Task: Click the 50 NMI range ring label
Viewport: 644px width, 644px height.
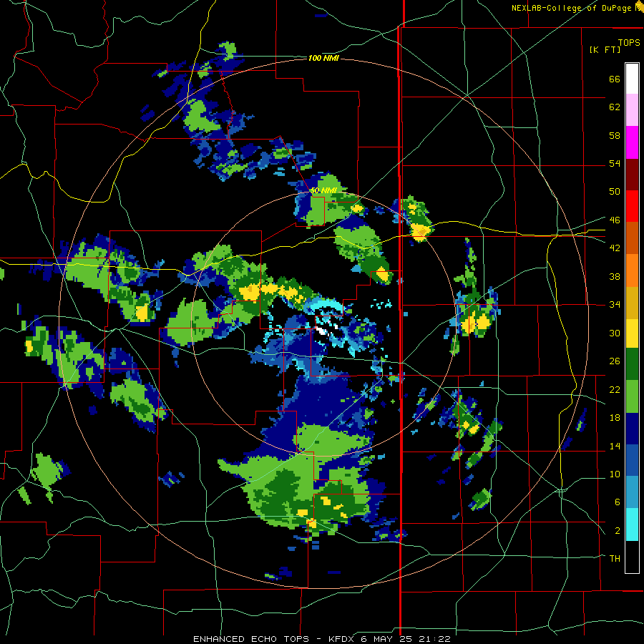Action: click(323, 190)
